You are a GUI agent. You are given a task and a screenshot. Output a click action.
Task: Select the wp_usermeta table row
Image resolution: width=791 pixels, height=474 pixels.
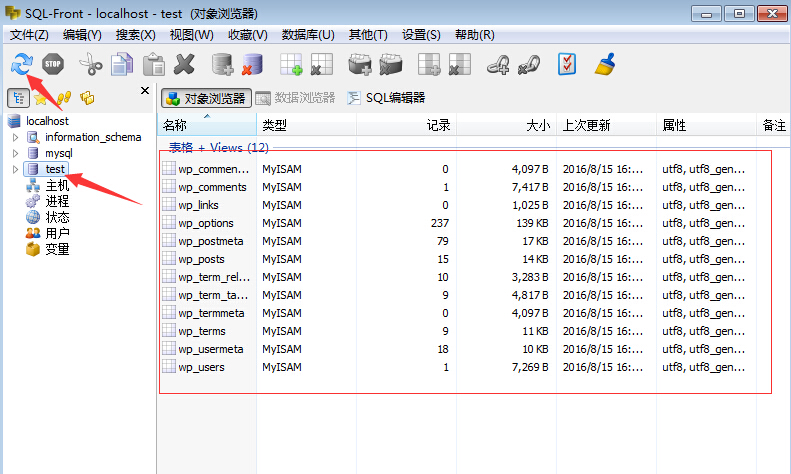pos(454,349)
